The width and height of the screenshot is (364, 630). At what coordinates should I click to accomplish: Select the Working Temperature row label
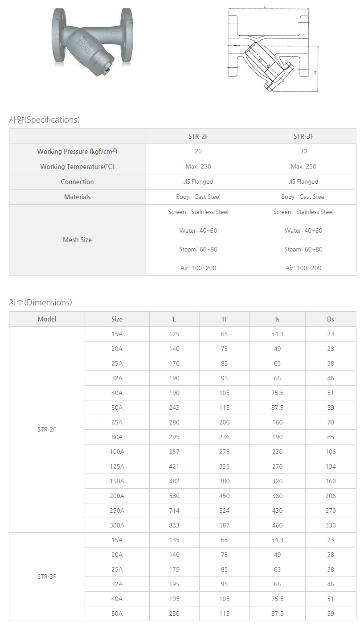(77, 167)
